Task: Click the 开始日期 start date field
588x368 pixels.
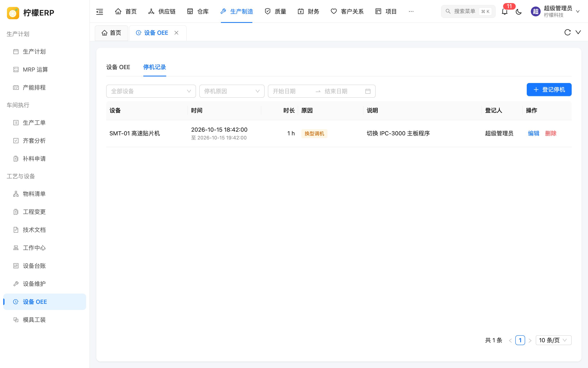Action: 292,91
